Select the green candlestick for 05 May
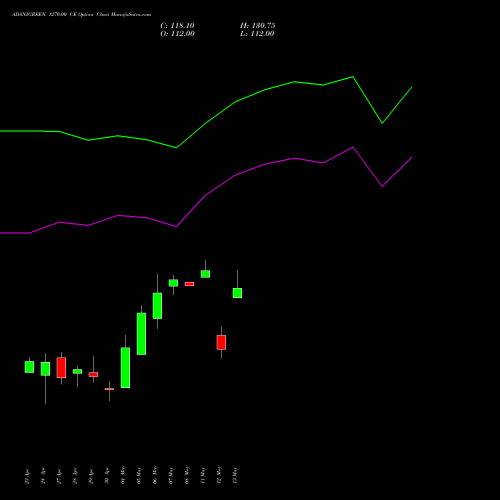This screenshot has width=500, height=500. pyautogui.click(x=141, y=334)
